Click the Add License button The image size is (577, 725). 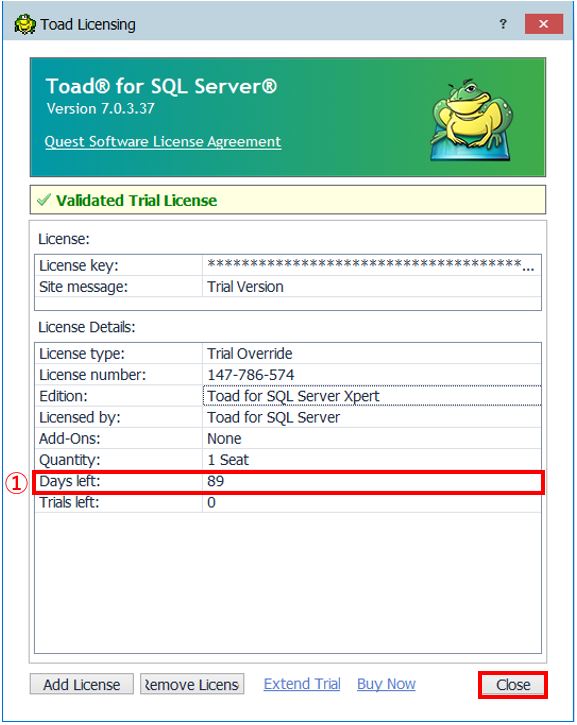click(x=82, y=684)
